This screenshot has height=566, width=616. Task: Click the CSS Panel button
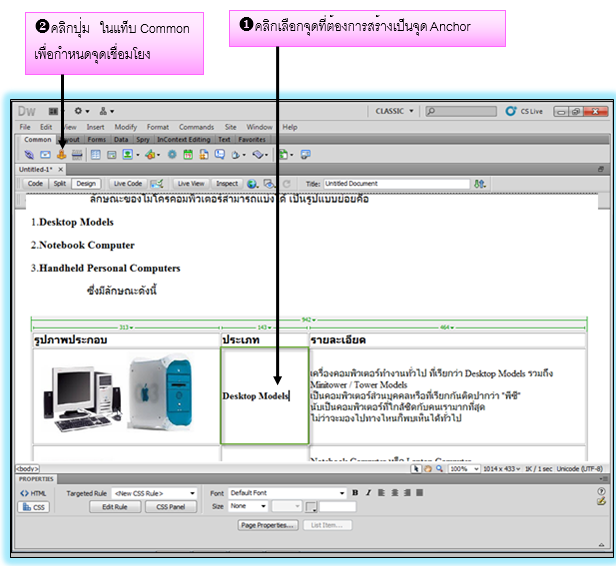click(170, 507)
